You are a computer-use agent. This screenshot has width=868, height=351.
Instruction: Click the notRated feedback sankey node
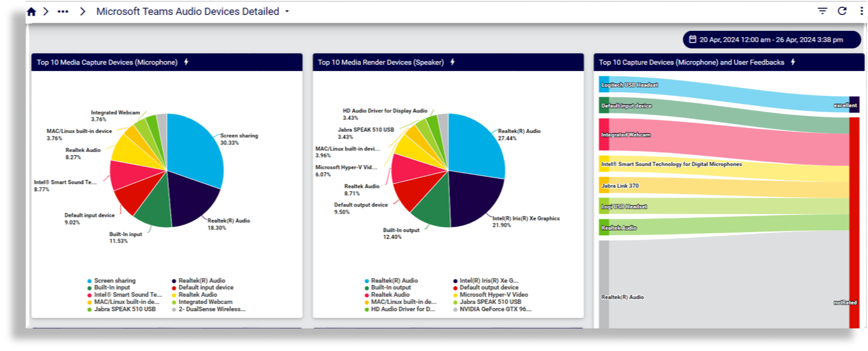coord(854,223)
